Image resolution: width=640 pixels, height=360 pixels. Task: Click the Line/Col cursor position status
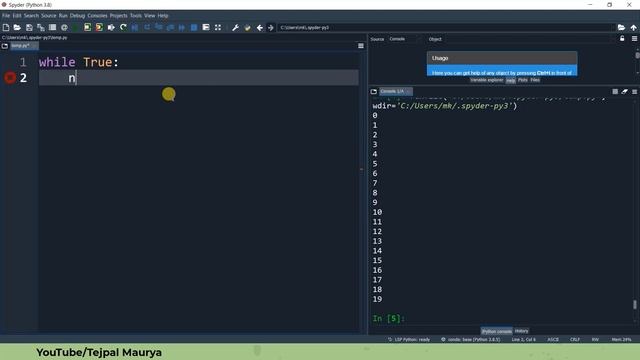(x=523, y=340)
